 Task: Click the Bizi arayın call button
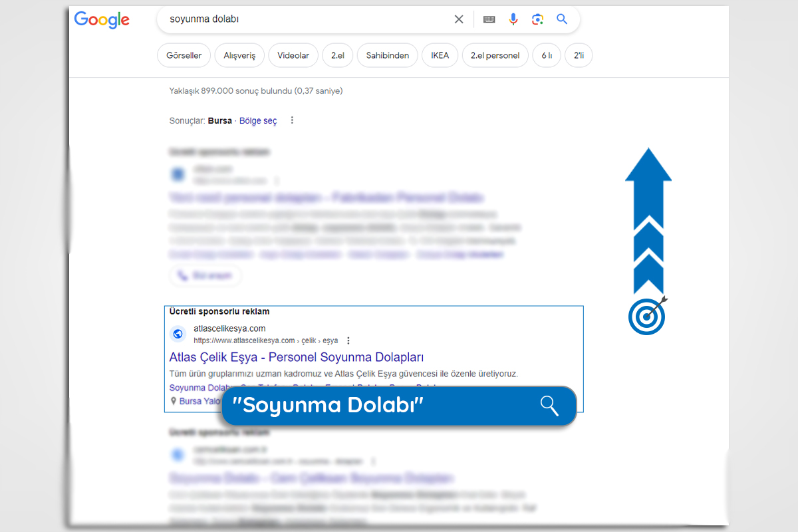click(205, 275)
